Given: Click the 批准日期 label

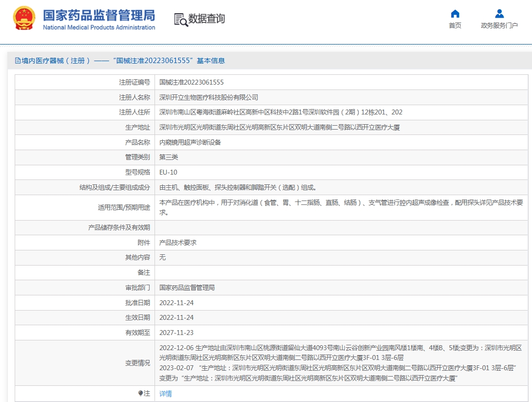Looking at the screenshot, I should 137,303.
